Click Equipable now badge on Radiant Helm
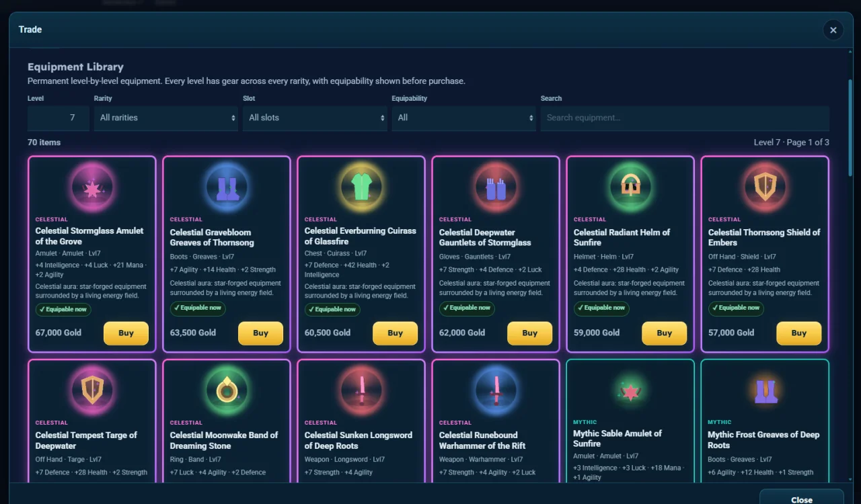 coord(601,308)
